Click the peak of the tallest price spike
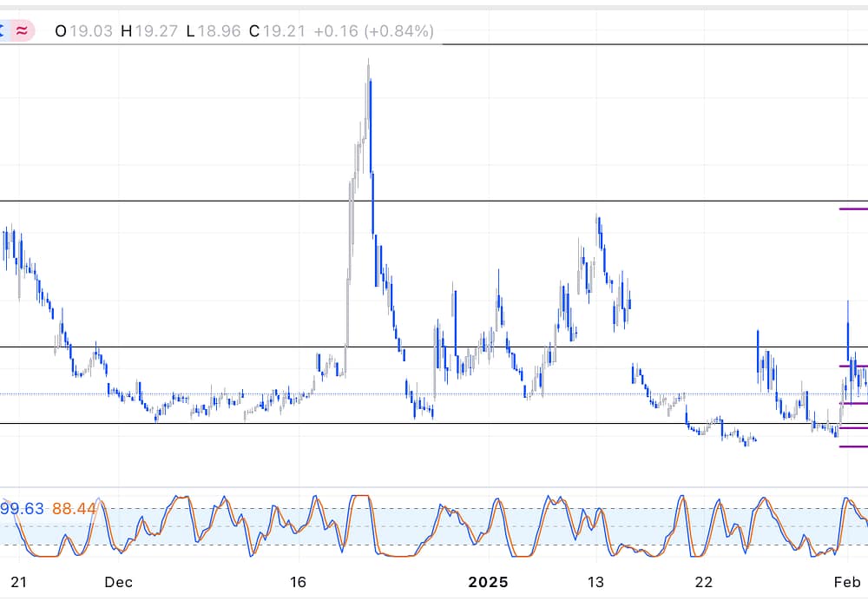Image resolution: width=868 pixels, height=608 pixels. click(369, 61)
